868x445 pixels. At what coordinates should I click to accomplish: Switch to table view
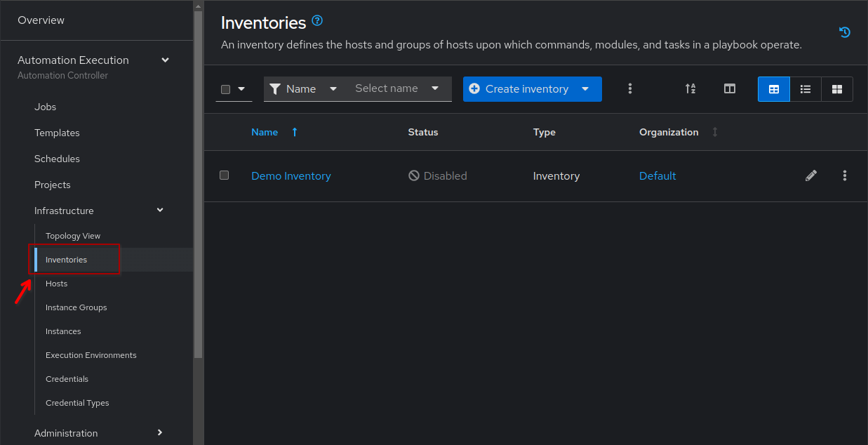click(x=774, y=89)
